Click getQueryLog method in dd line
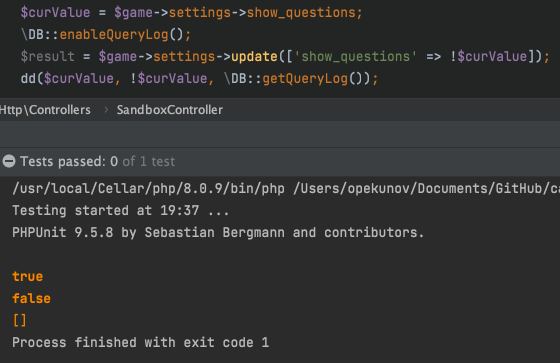Viewport: 560px width, 363px height. [x=305, y=78]
